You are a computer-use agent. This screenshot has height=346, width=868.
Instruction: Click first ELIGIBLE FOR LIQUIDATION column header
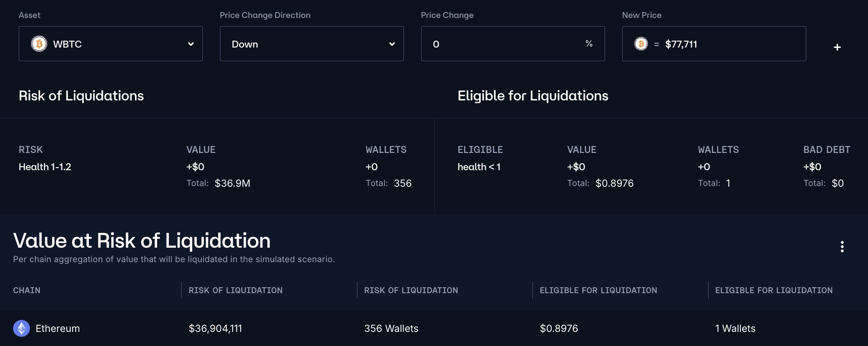pos(598,290)
